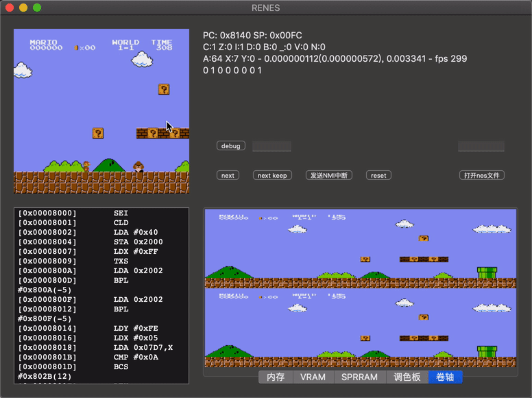Screen dimensions: 532x398
Task: Switch to the 内存 memory tab
Action: 276,377
